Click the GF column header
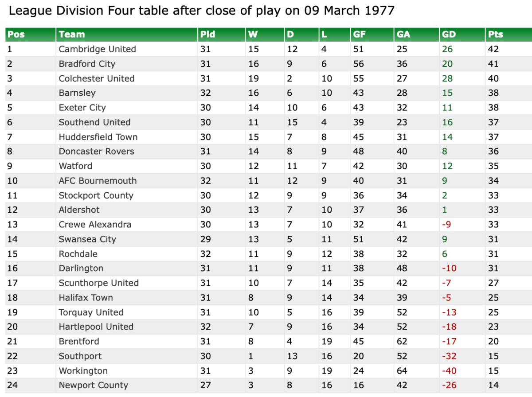 pyautogui.click(x=359, y=35)
